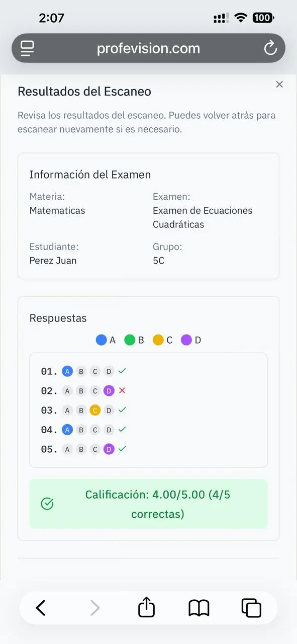Tap the green B legend label
The height and width of the screenshot is (644, 297).
[141, 340]
